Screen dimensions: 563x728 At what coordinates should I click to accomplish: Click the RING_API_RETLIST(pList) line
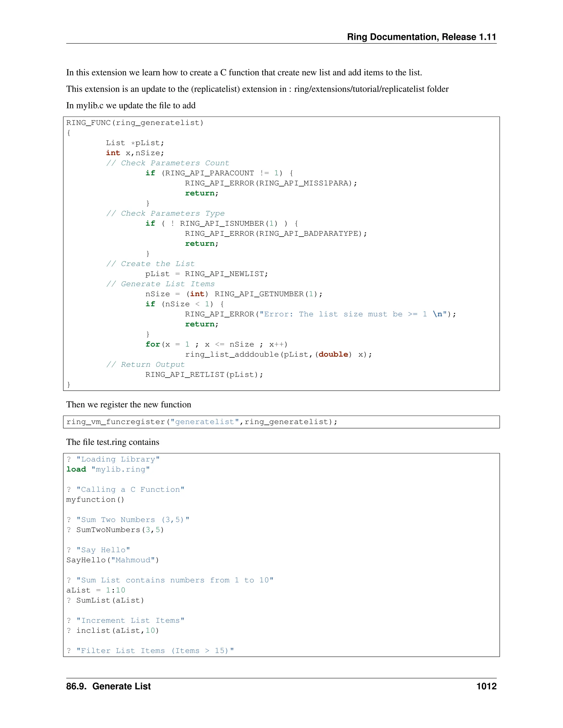point(204,374)
